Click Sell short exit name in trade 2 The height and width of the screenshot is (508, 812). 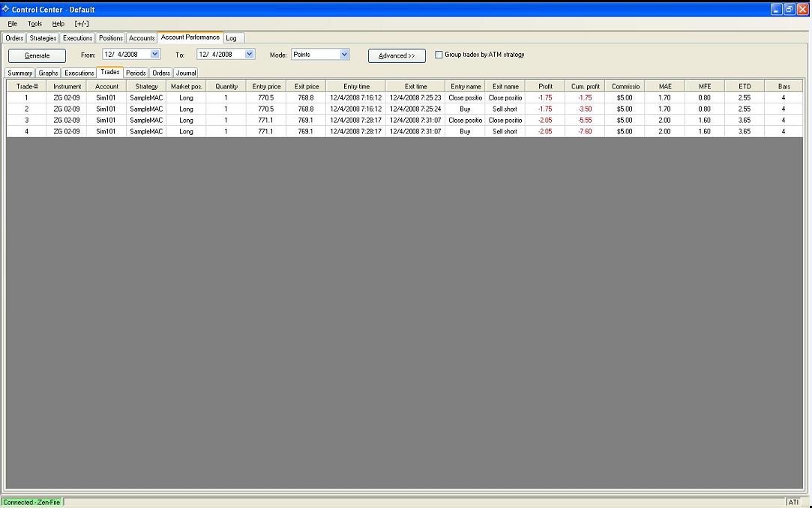coord(505,109)
